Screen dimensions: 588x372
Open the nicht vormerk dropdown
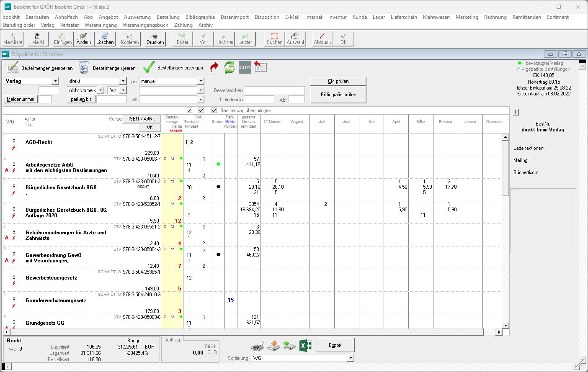point(101,90)
